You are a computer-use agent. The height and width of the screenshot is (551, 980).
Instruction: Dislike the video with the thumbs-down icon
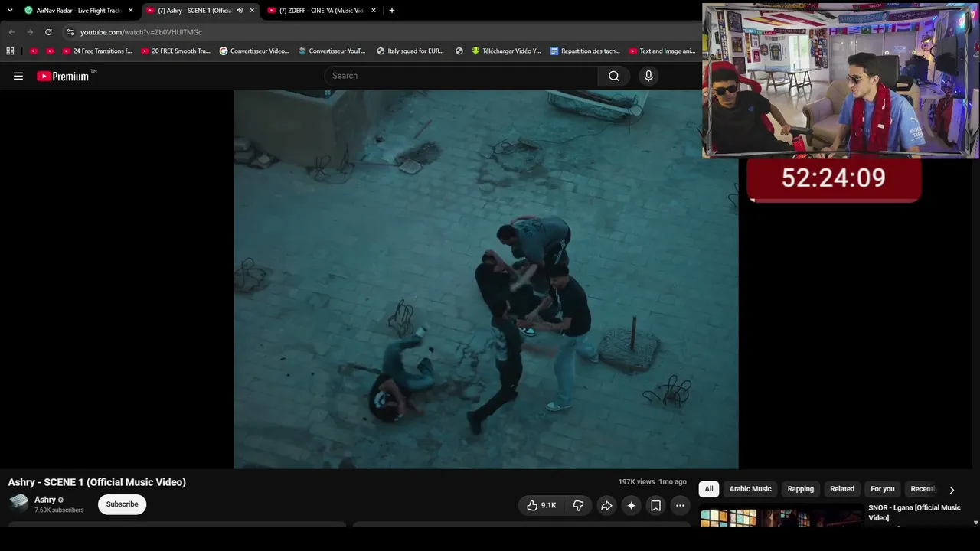coord(579,505)
